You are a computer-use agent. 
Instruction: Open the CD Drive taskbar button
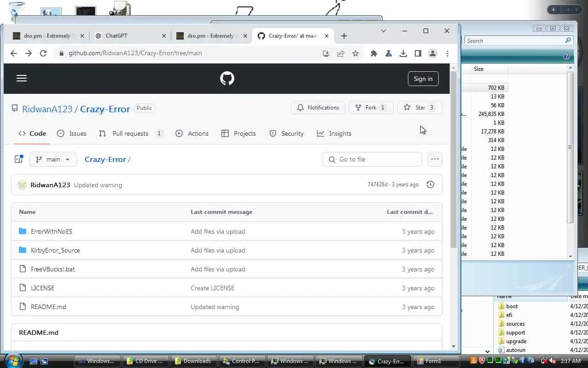click(x=145, y=361)
